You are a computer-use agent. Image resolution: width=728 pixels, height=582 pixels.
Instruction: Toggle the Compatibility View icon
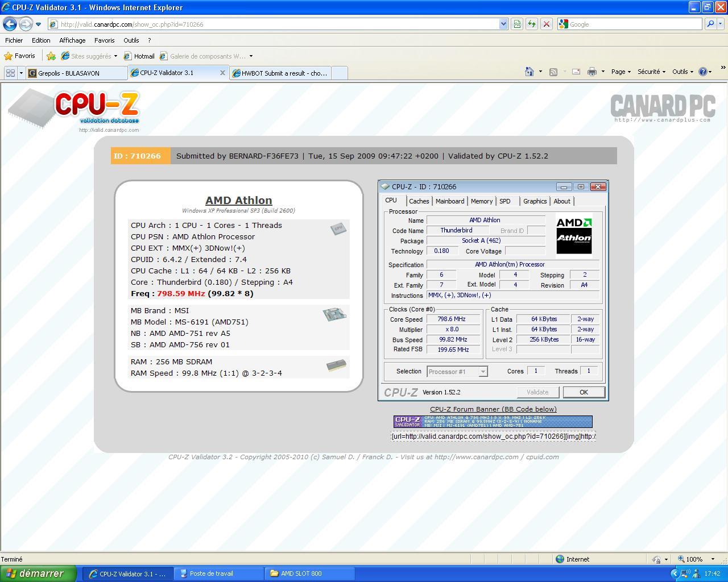click(517, 24)
